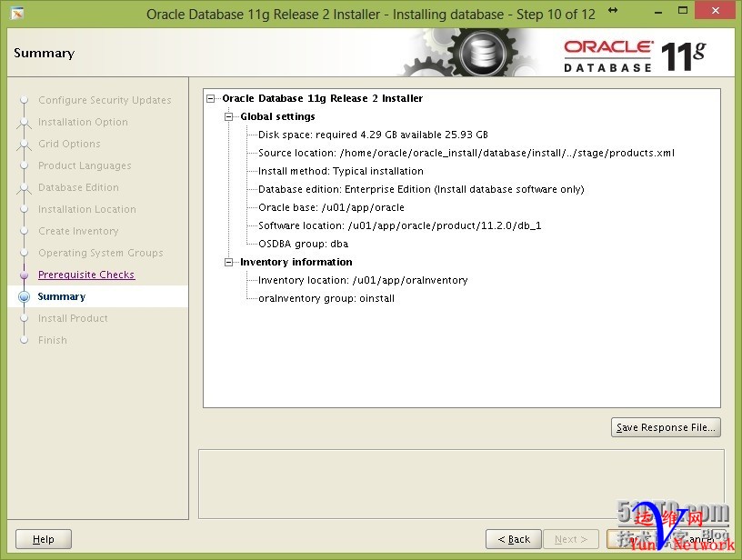Select Create Inventory step

[x=78, y=231]
